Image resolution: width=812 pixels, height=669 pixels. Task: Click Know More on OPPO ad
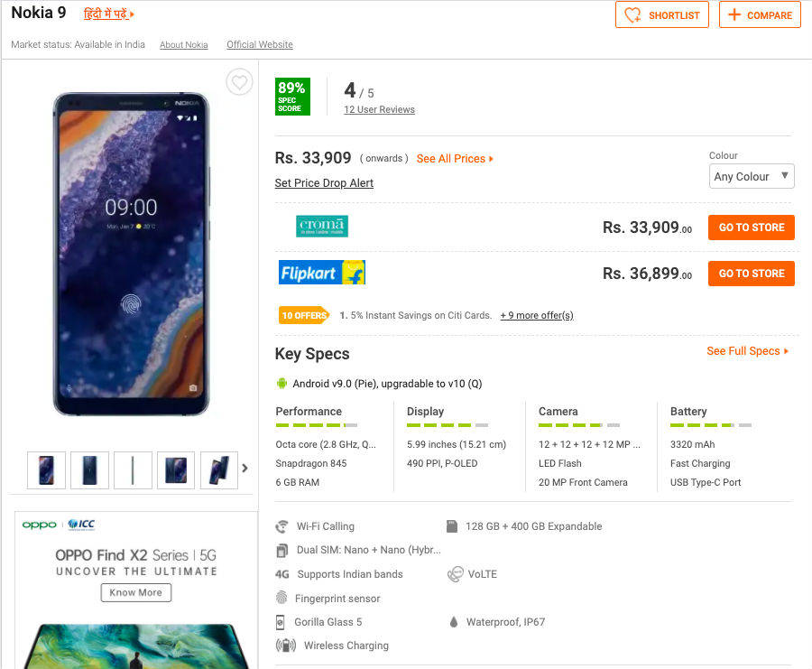[136, 593]
